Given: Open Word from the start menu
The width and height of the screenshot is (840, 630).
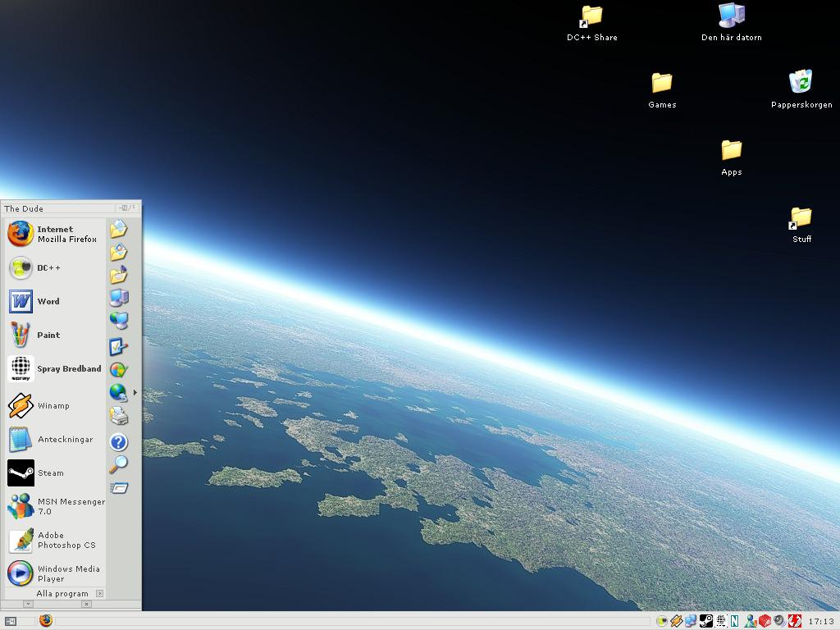Looking at the screenshot, I should [x=48, y=302].
